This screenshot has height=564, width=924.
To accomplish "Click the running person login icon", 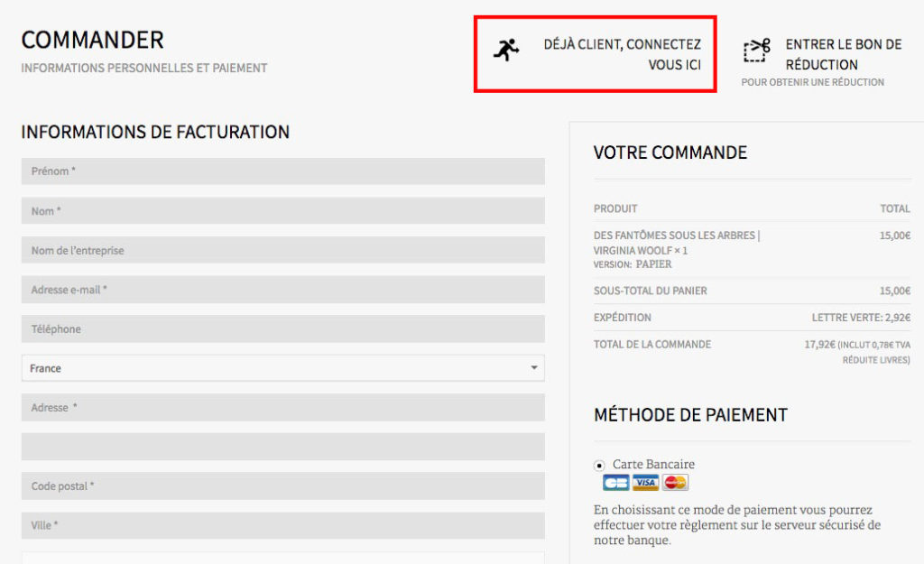I will tap(506, 51).
